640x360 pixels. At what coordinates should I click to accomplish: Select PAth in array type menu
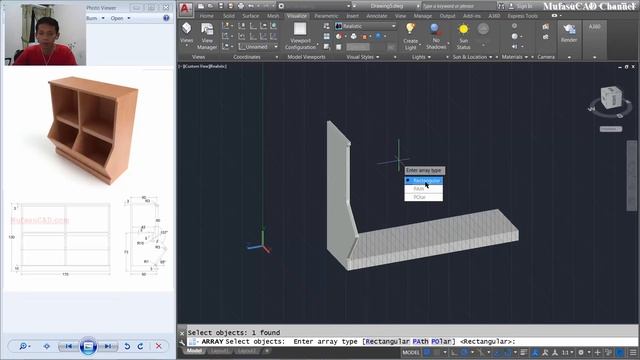point(424,189)
